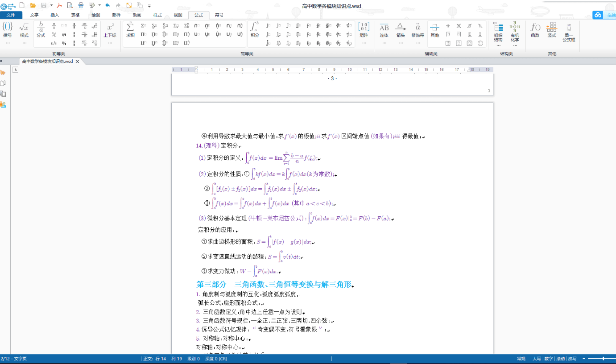616x364 pixels.
Task: Click the 其他 auxiliary formula button
Action: tap(434, 29)
